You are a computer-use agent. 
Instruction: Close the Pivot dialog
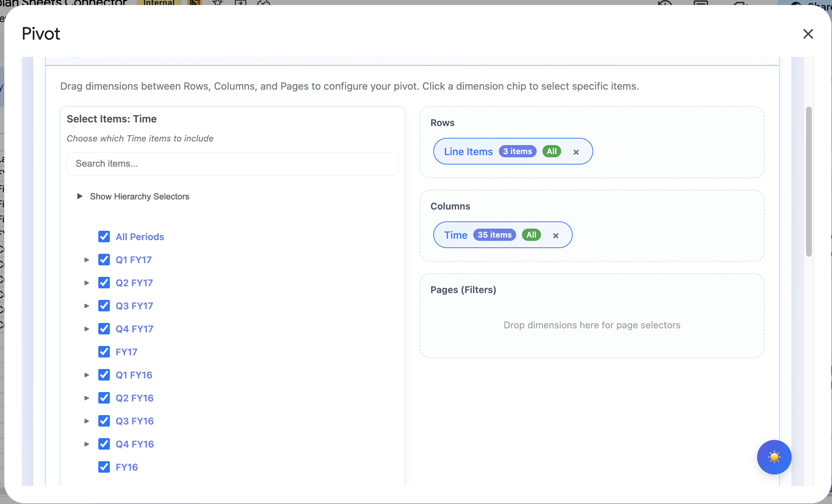(808, 33)
